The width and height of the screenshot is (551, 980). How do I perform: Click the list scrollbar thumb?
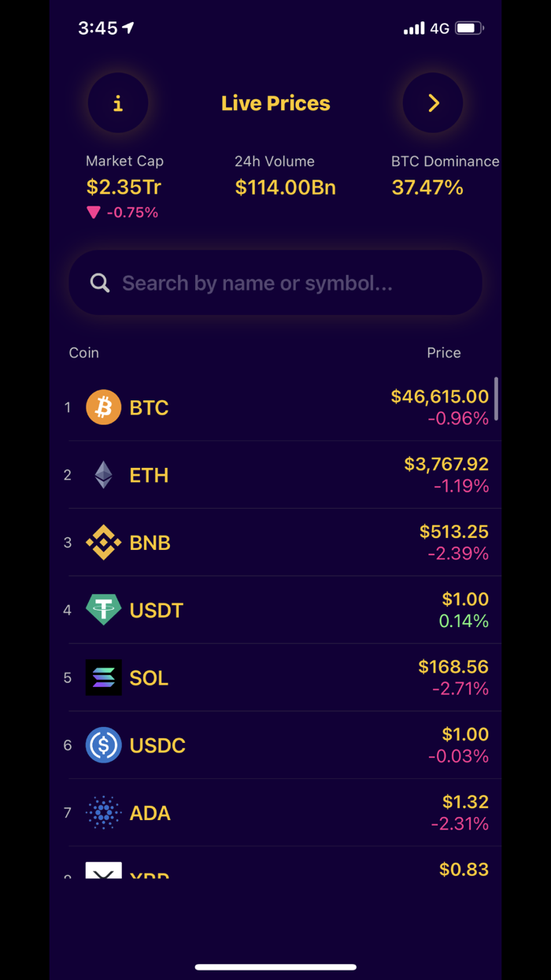pos(496,399)
